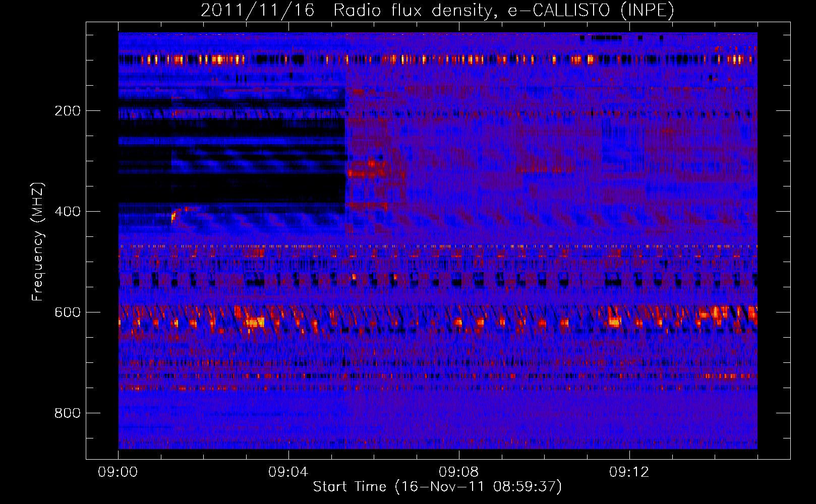This screenshot has width=816, height=504.
Task: Click the plot title 'Radio flux density, e-CALLISTO (INPE)'
Action: (504, 10)
